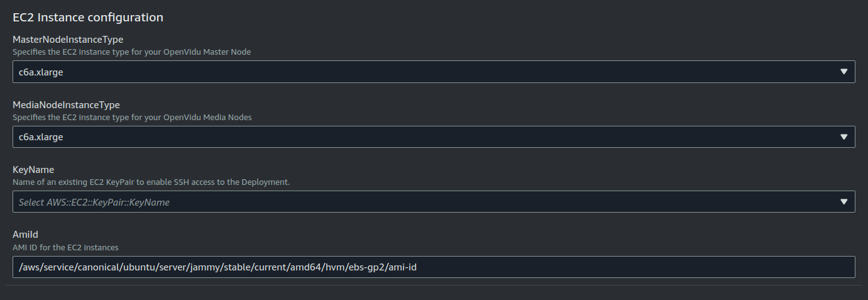Click the KeyName field label
Screen dimensions: 868x300
pyautogui.click(x=33, y=170)
